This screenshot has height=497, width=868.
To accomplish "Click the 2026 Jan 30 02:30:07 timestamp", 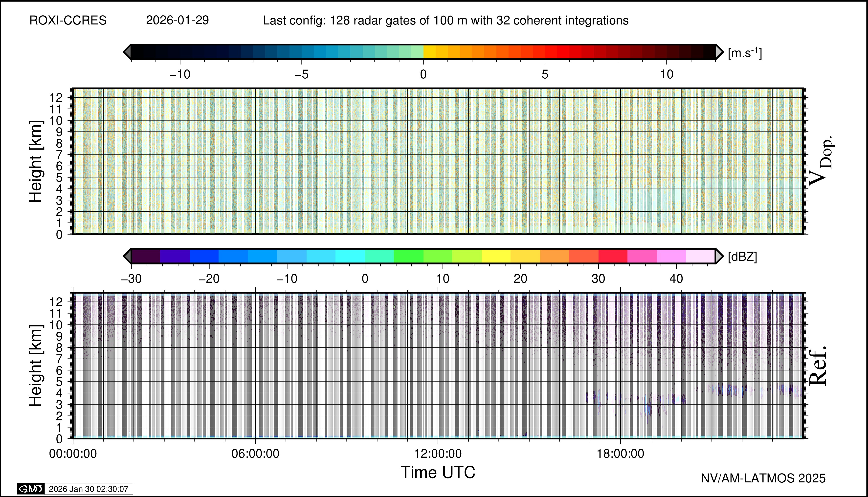I will coord(89,489).
